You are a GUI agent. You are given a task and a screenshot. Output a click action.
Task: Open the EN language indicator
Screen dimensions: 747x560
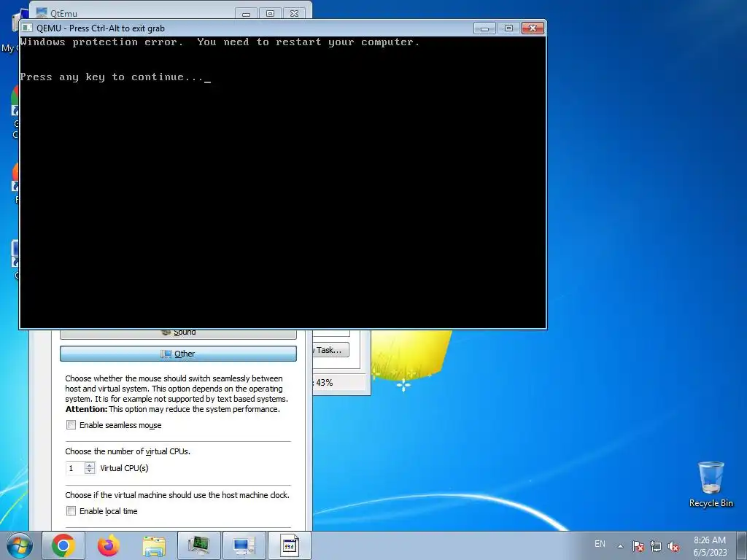(600, 544)
